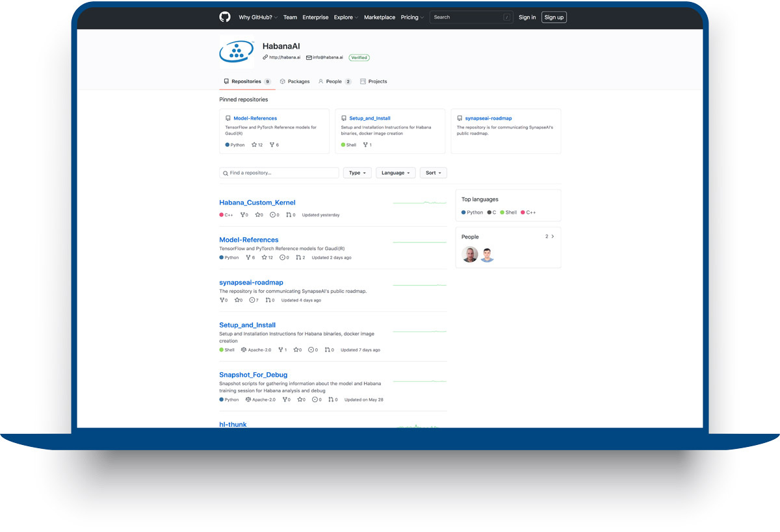Open the GitHub logo home link
The image size is (780, 532).
pos(225,18)
